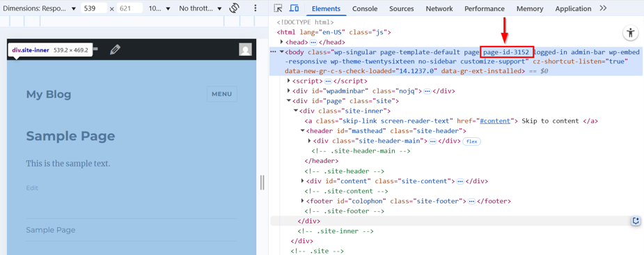Click the devtools panel resize handle
The height and width of the screenshot is (255, 644).
262,183
